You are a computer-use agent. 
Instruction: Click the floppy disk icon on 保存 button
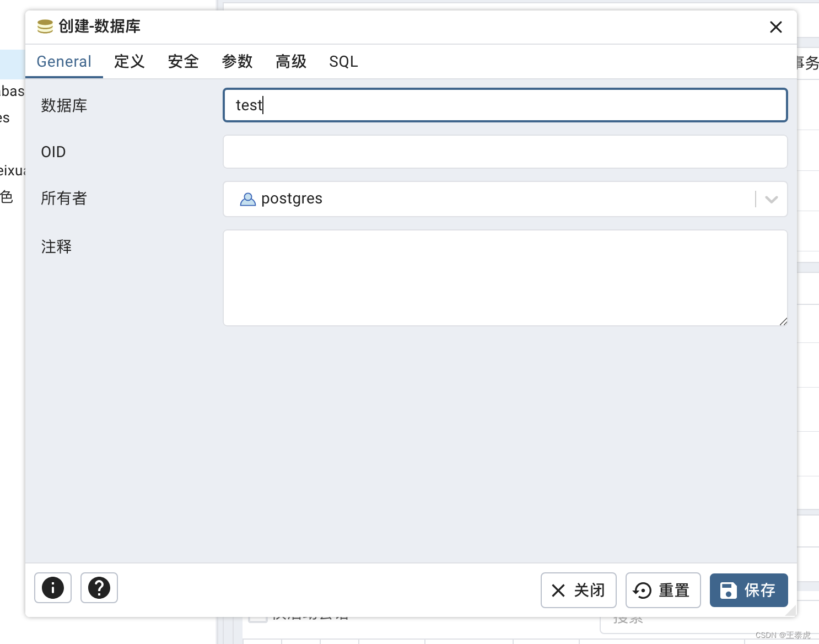(x=729, y=590)
